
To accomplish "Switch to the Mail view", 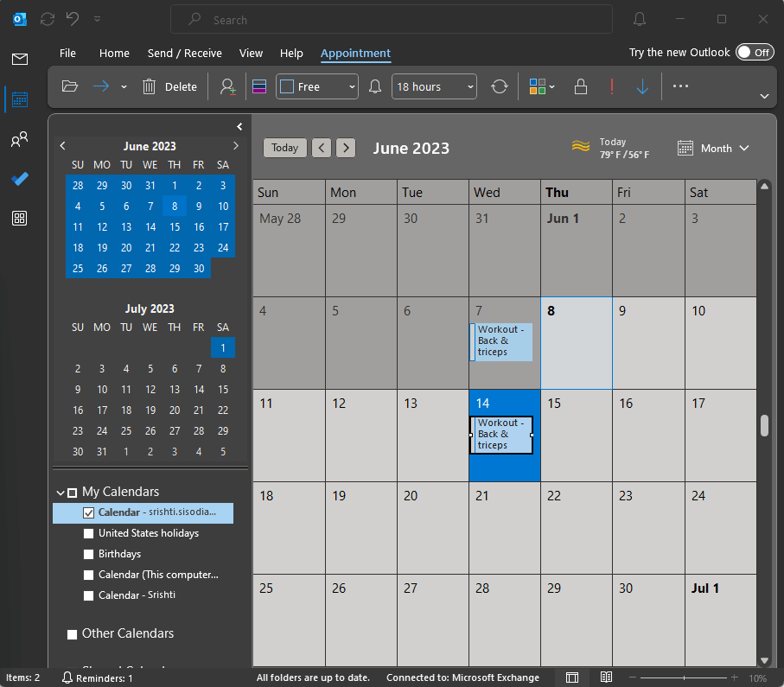I will point(19,59).
